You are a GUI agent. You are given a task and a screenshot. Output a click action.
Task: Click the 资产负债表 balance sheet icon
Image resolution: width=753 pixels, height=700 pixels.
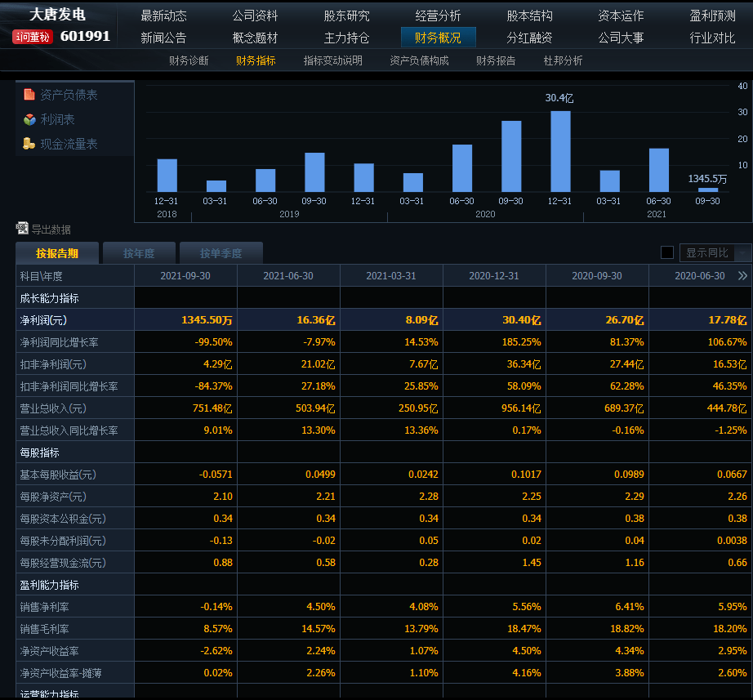pyautogui.click(x=29, y=95)
